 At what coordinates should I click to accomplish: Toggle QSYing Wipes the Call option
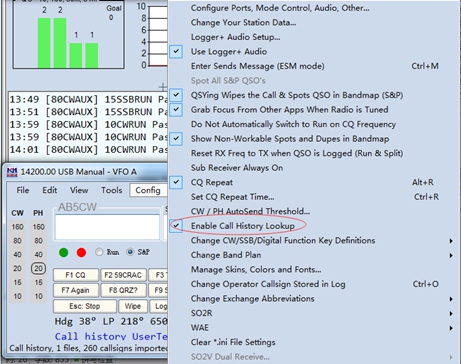point(176,95)
